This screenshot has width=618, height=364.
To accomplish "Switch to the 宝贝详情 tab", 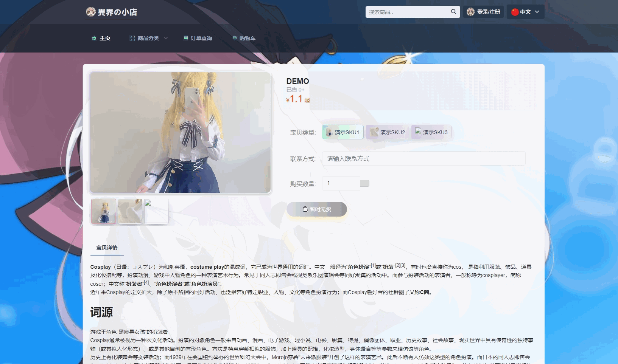I will pyautogui.click(x=106, y=247).
